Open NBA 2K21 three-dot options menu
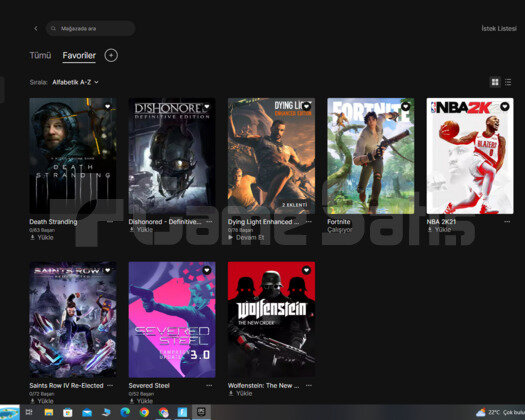525x420 pixels. [x=507, y=222]
